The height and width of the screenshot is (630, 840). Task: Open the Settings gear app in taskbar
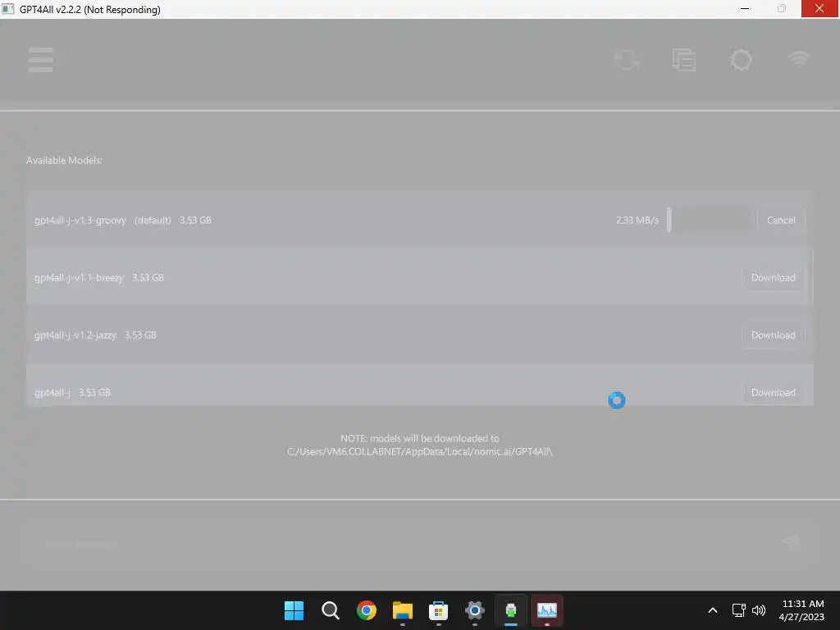coord(475,610)
